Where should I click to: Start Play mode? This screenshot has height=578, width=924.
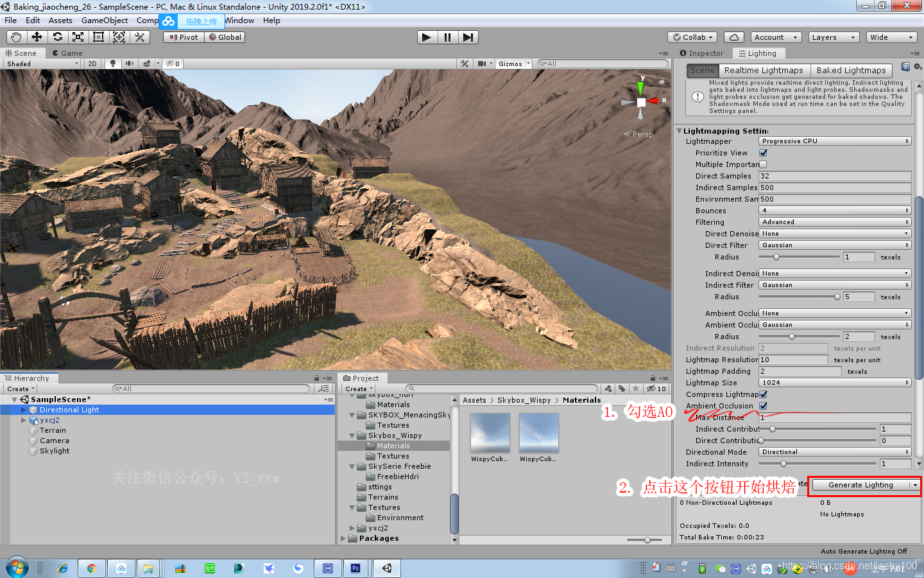427,37
